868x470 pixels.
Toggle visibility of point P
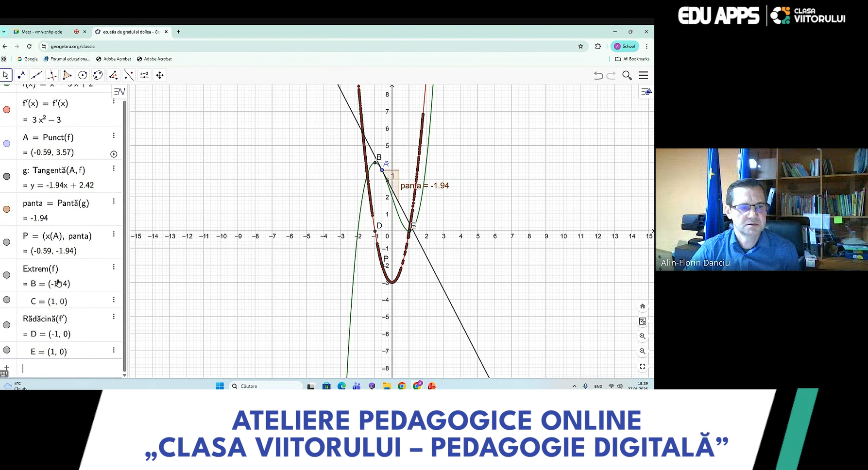click(x=7, y=242)
